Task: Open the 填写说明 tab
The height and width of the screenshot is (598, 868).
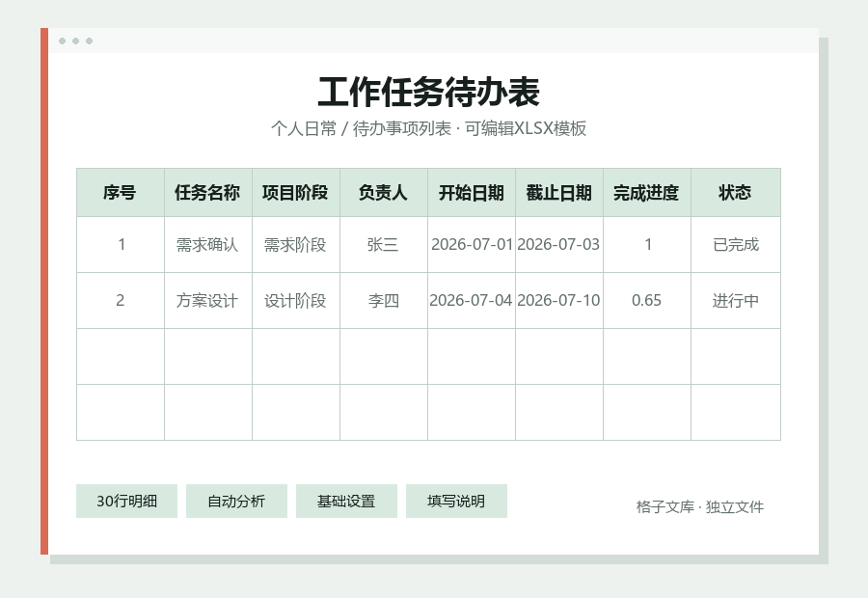Action: pyautogui.click(x=456, y=502)
